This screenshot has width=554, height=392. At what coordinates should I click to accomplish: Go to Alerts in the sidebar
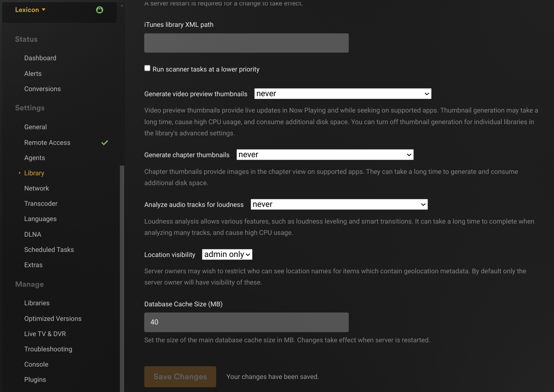[33, 74]
